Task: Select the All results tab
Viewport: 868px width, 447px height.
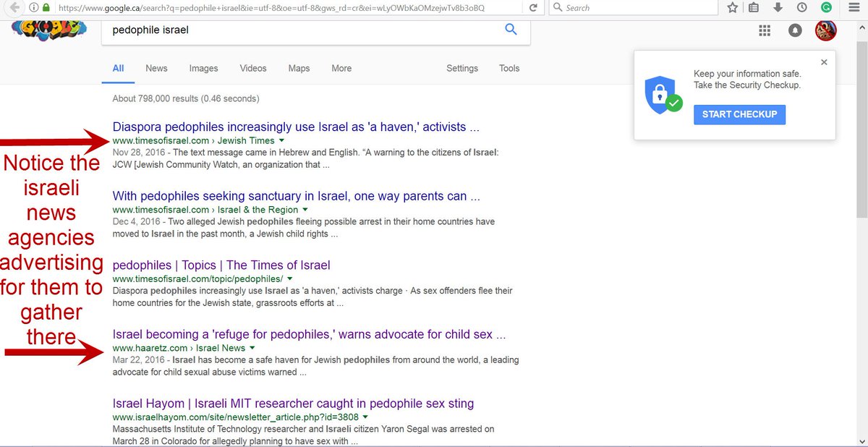Action: (x=118, y=68)
